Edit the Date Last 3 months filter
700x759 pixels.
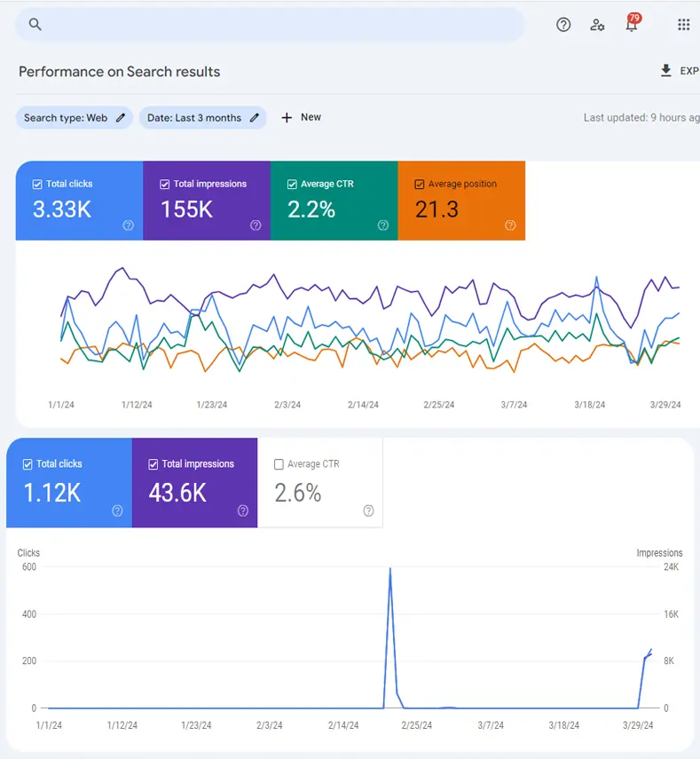202,117
